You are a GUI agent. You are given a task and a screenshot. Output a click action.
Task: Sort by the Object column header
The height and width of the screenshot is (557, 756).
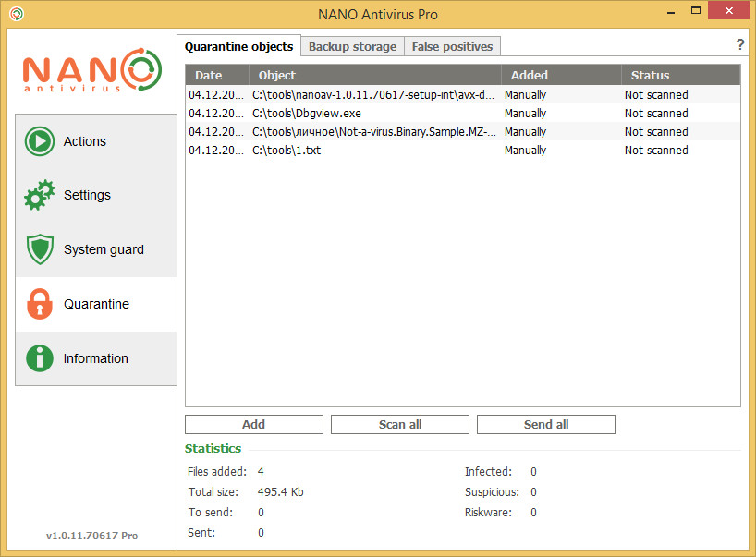coord(374,75)
